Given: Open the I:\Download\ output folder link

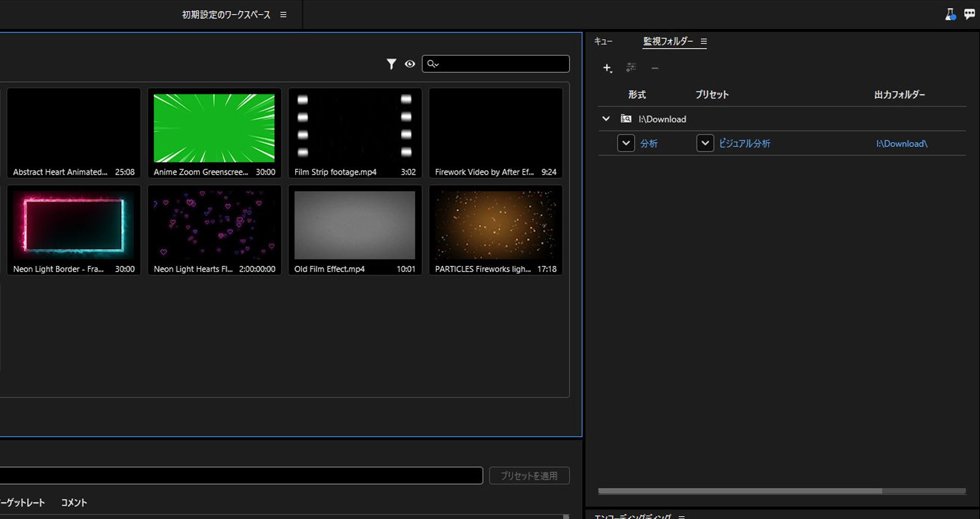Looking at the screenshot, I should coord(902,143).
